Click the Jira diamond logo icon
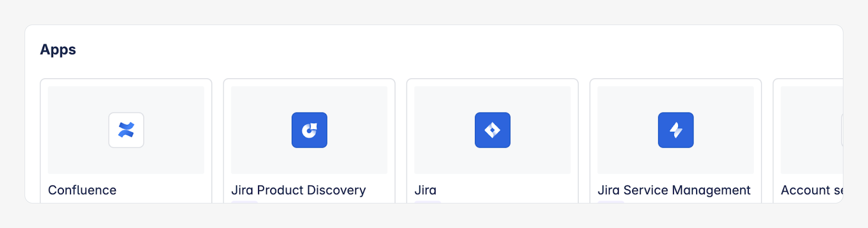868x228 pixels. pos(492,130)
